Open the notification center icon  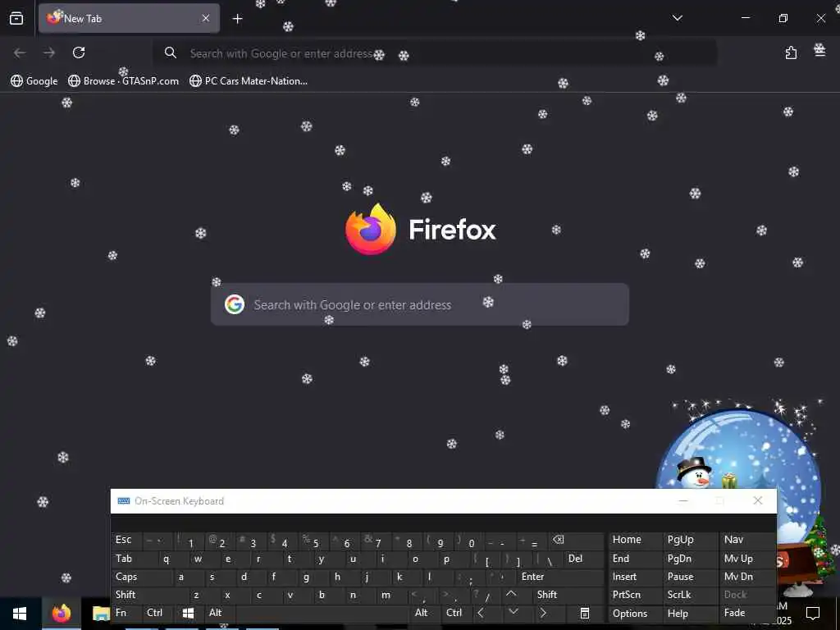point(813,613)
